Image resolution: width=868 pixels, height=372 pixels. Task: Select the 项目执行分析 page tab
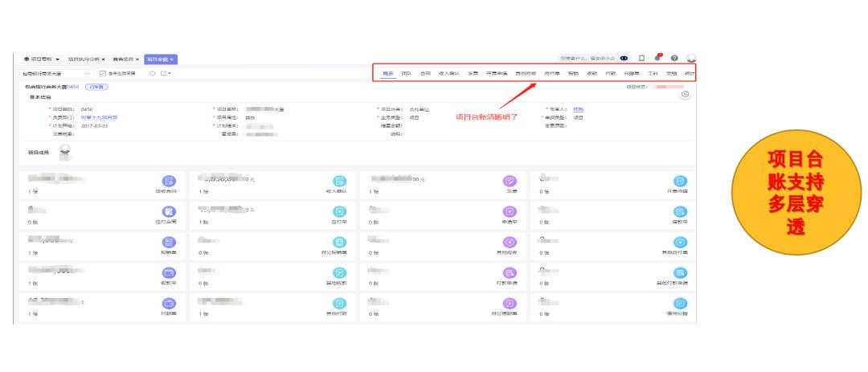pos(84,59)
